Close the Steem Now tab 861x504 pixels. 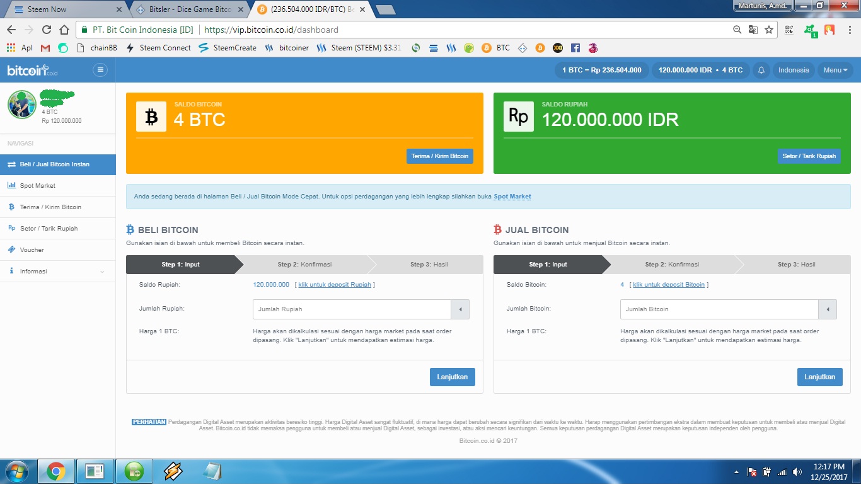(x=120, y=10)
